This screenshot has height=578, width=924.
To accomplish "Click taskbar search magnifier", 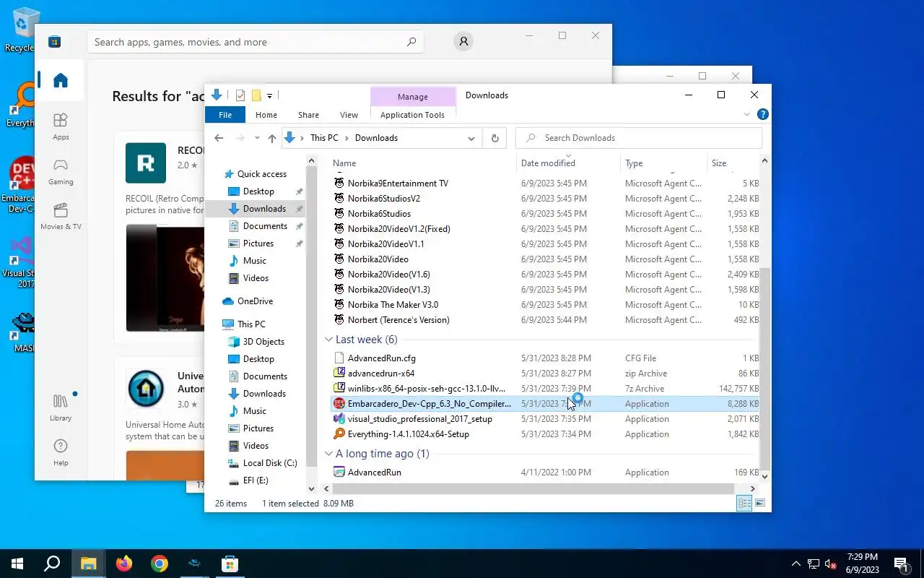I will pyautogui.click(x=52, y=564).
